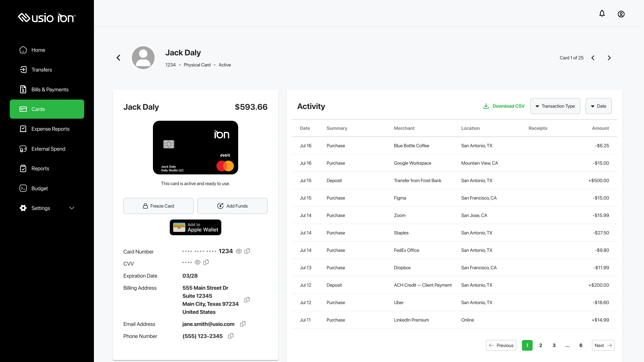Click the Budget terminal icon
The height and width of the screenshot is (362, 644).
pos(23,188)
